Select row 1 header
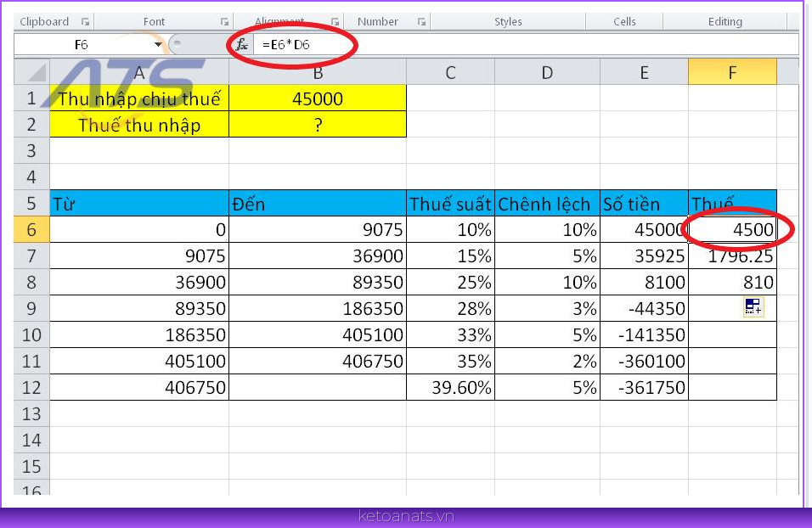 click(31, 98)
